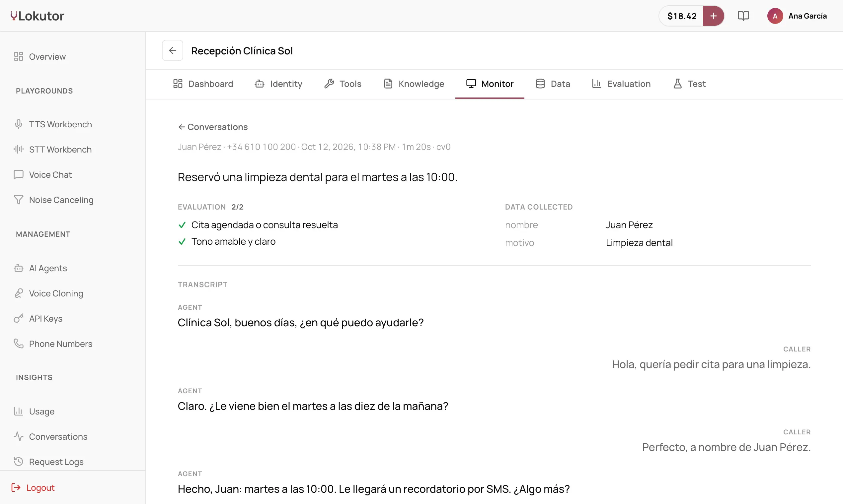This screenshot has width=843, height=504.
Task: Click the Noise Canceling funnel icon
Action: tap(18, 200)
